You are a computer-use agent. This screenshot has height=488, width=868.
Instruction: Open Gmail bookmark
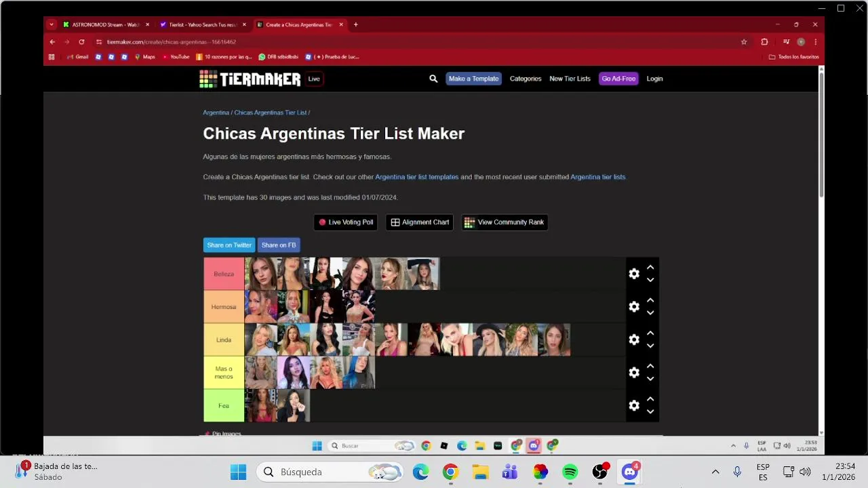[x=78, y=57]
